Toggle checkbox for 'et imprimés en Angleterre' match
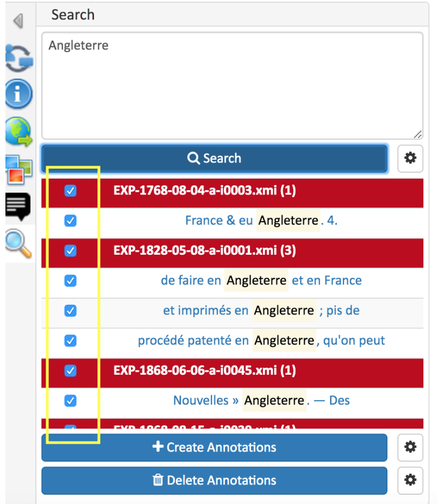 (x=70, y=311)
